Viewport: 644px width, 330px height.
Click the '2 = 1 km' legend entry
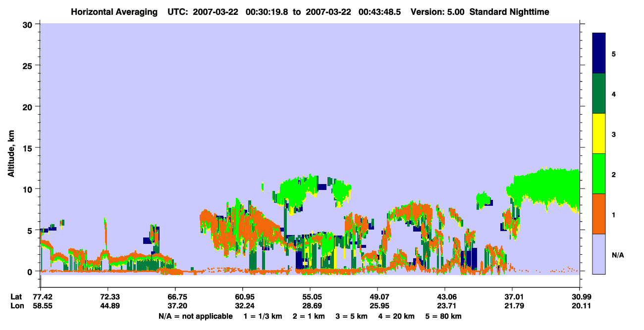pos(309,316)
